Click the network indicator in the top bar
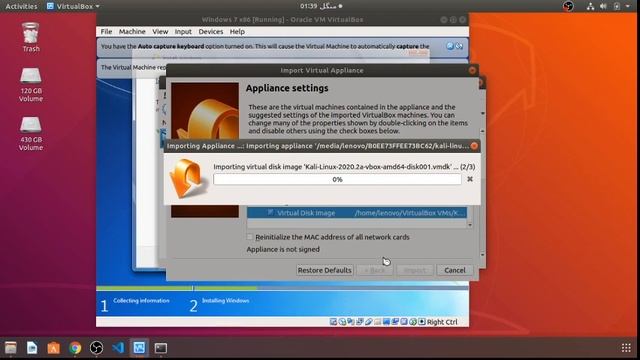Image resolution: width=640 pixels, height=360 pixels. point(590,6)
